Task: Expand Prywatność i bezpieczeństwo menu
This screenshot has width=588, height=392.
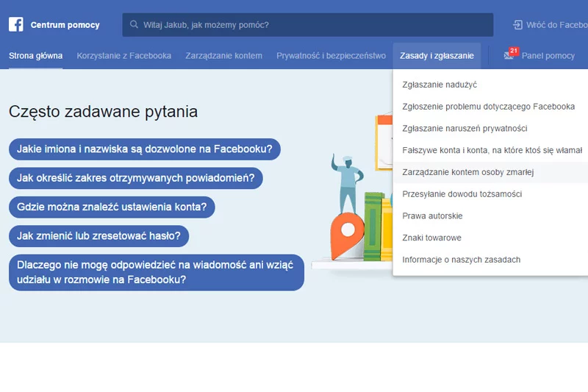Action: [331, 56]
